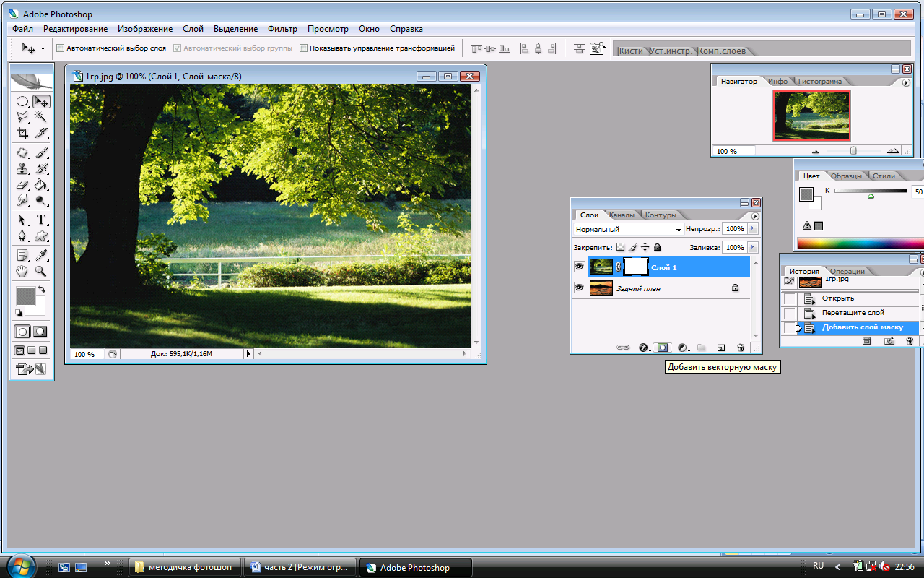Open the Образцы tab in Color panel
The height and width of the screenshot is (578, 924).
point(846,176)
